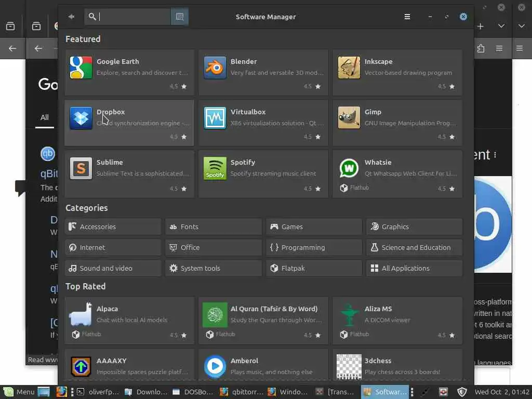Open the Al Quran app icon
The image size is (532, 399).
215,315
